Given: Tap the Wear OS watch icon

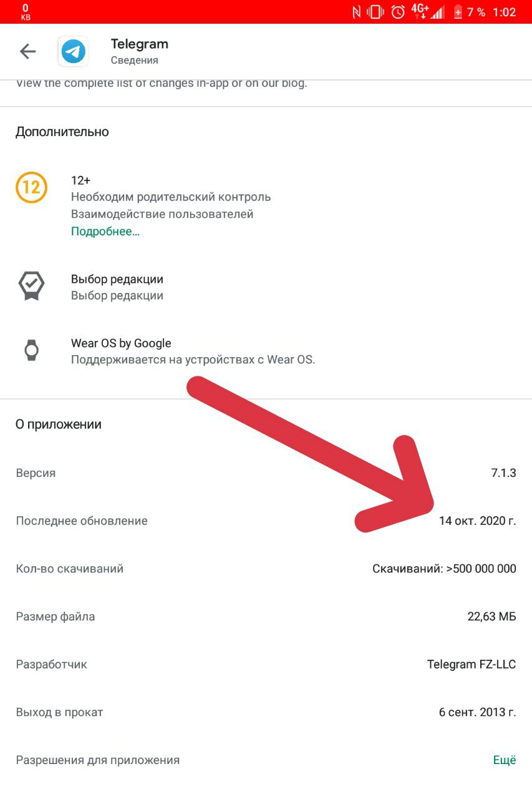Looking at the screenshot, I should pos(31,351).
